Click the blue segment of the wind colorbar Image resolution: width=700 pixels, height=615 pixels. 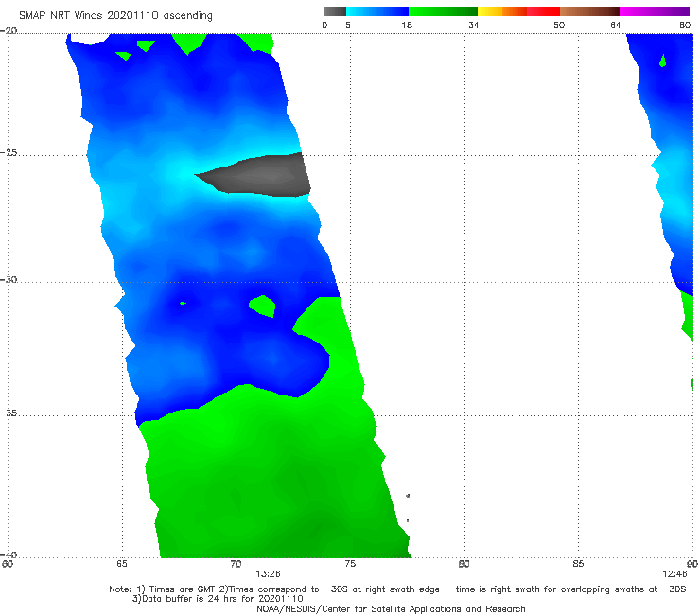(377, 11)
